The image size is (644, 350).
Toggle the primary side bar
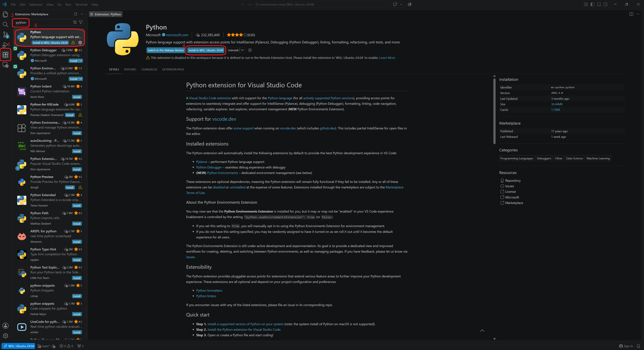(592, 5)
